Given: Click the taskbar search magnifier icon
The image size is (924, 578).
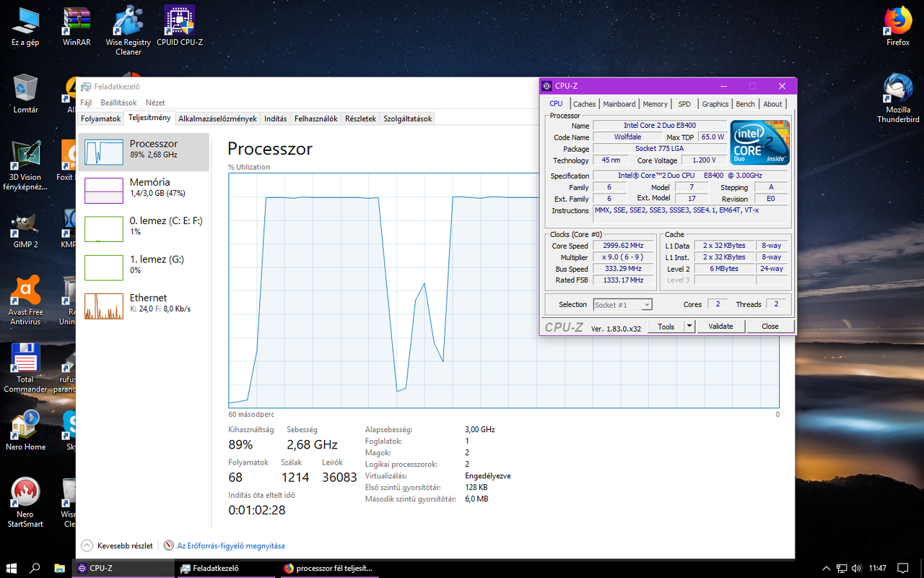Looking at the screenshot, I should click(35, 568).
